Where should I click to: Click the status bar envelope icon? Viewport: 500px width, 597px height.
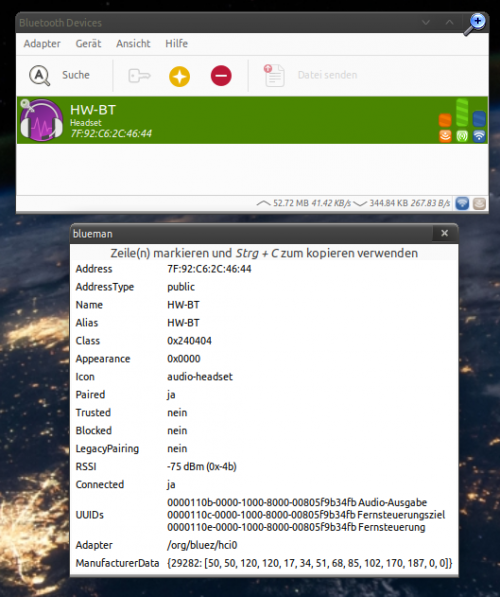[479, 203]
